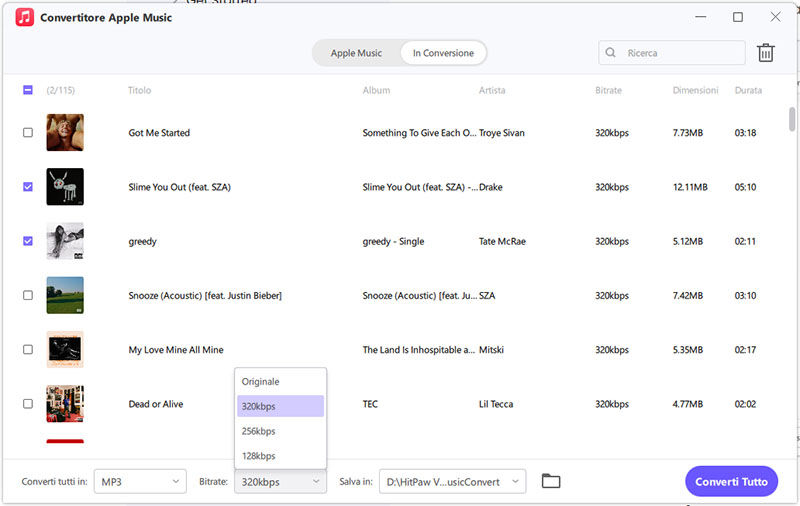Viewport: 800px width, 506px height.
Task: Open the MP3 format dropdown
Action: 140,482
